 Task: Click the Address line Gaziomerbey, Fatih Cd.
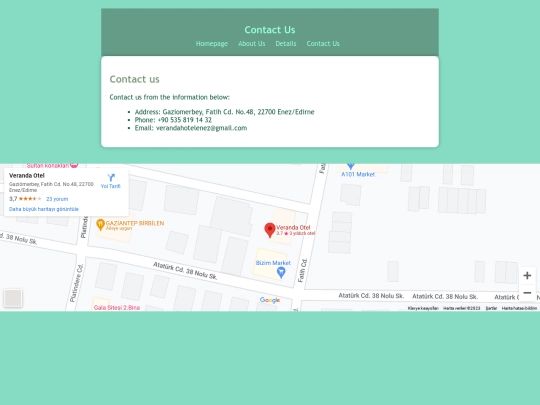pos(225,112)
